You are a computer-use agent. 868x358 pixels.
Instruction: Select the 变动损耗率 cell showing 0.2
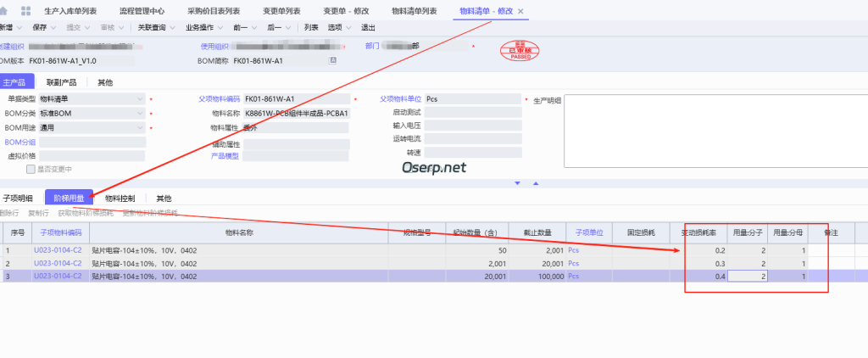698,250
